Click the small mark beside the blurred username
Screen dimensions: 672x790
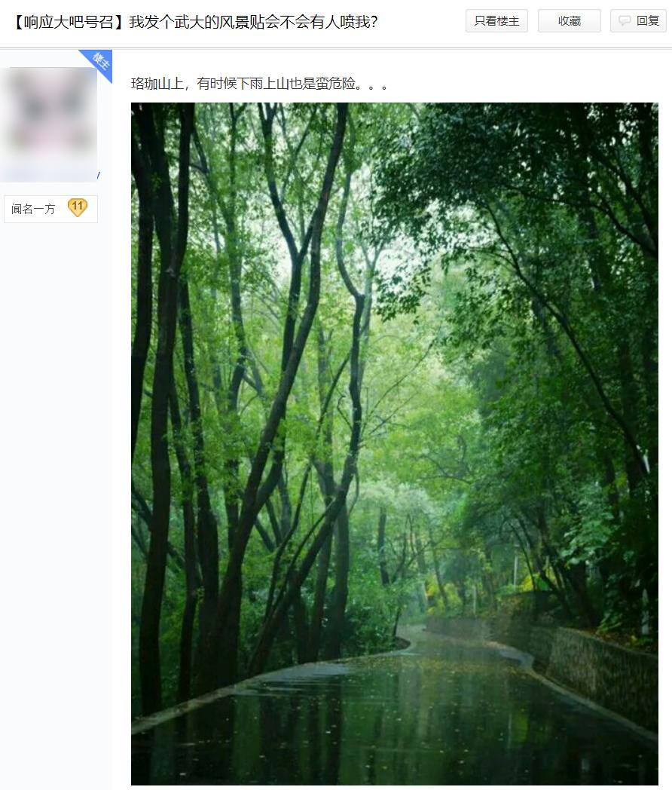pyautogui.click(x=99, y=175)
